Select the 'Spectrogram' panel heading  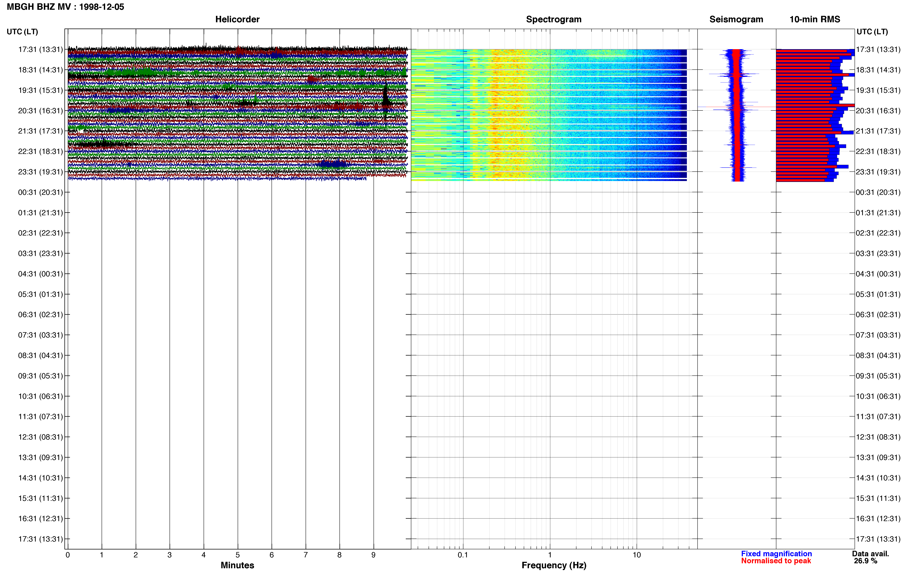pyautogui.click(x=554, y=19)
